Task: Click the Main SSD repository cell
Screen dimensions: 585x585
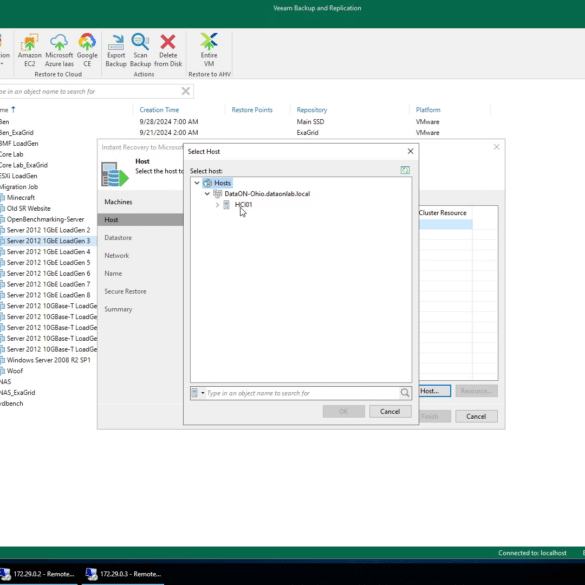Action: (310, 122)
